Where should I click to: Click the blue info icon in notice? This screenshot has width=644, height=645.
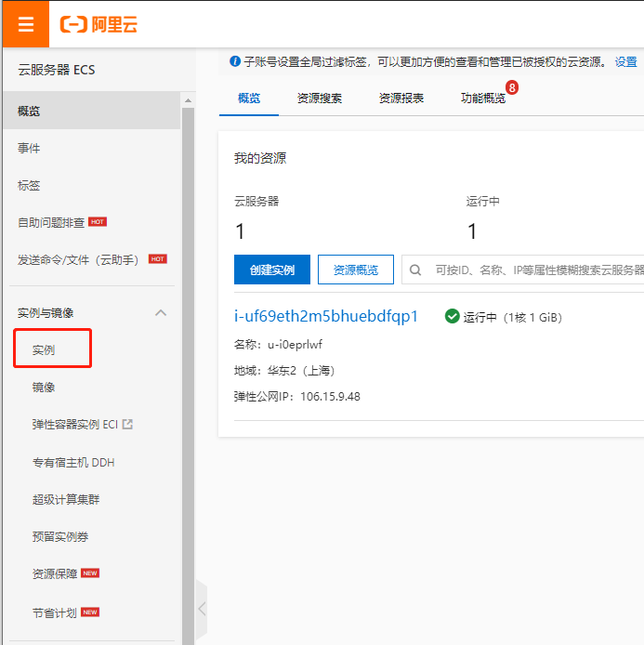click(x=235, y=61)
